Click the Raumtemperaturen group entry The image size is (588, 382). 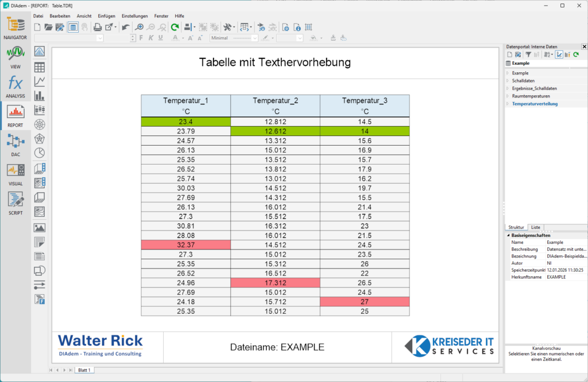tap(531, 96)
